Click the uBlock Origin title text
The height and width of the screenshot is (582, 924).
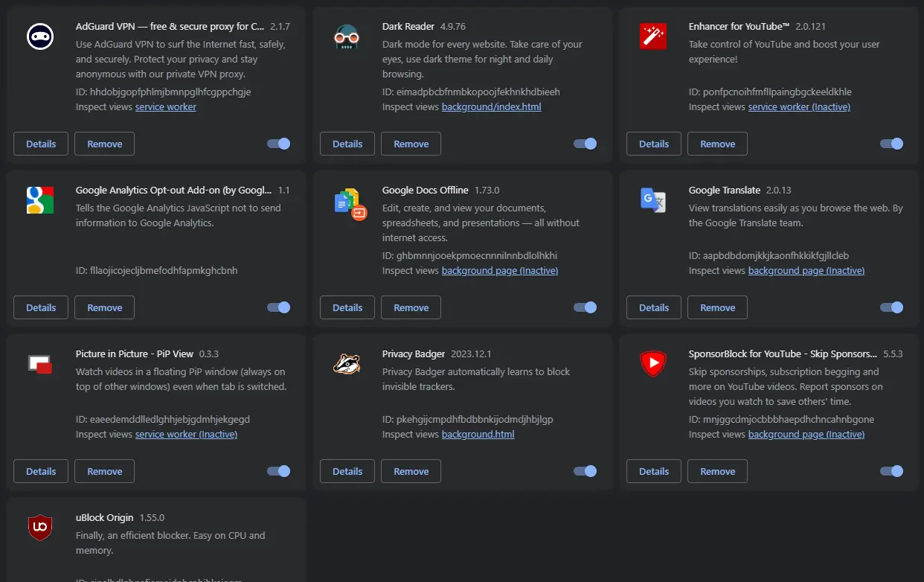pyautogui.click(x=105, y=517)
